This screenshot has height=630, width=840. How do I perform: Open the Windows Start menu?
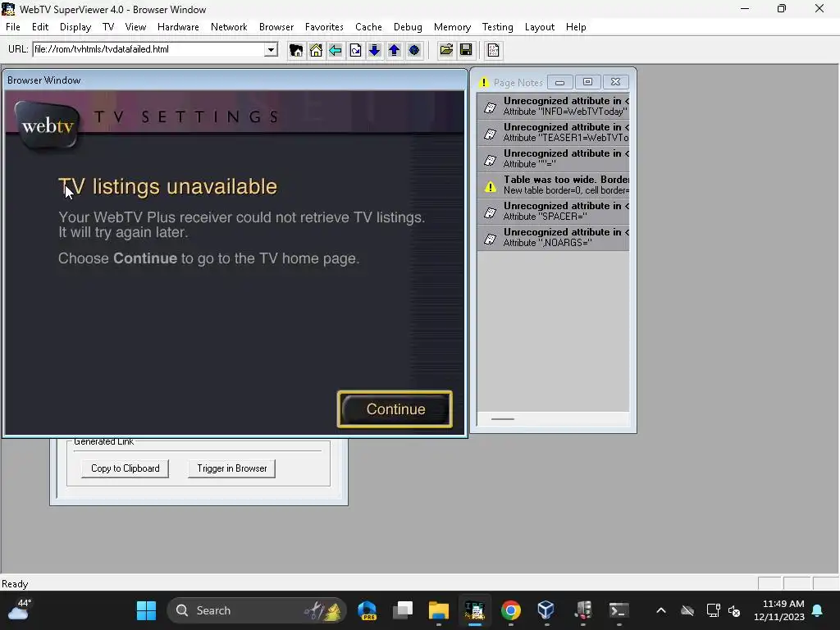click(x=146, y=610)
